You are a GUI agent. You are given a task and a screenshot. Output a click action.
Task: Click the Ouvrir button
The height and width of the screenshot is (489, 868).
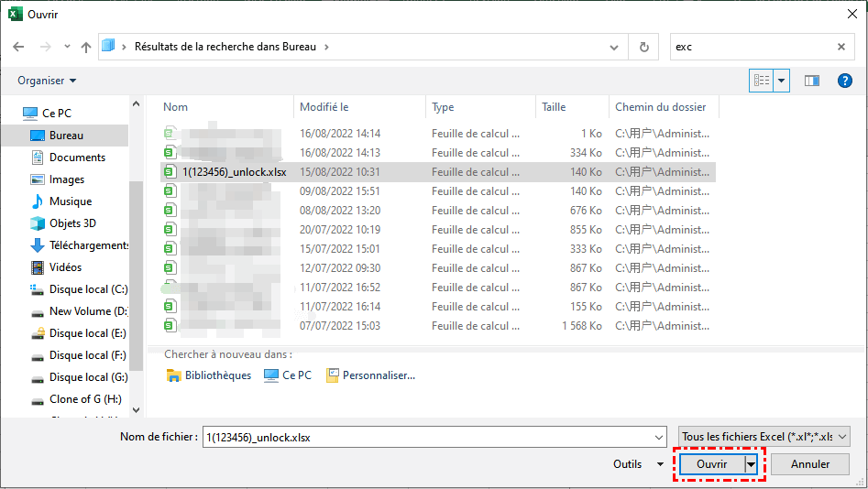[712, 464]
